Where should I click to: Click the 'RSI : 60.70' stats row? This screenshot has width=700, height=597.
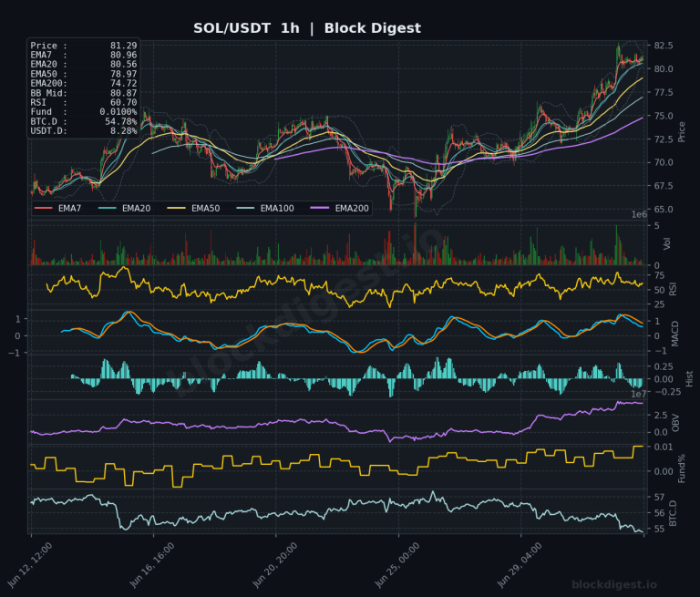coord(84,103)
